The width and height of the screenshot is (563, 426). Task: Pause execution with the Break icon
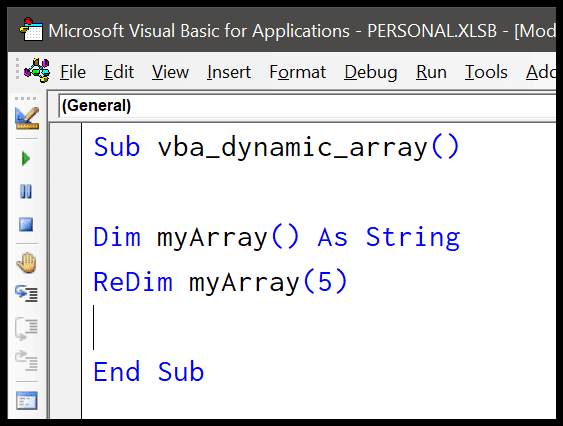point(26,191)
